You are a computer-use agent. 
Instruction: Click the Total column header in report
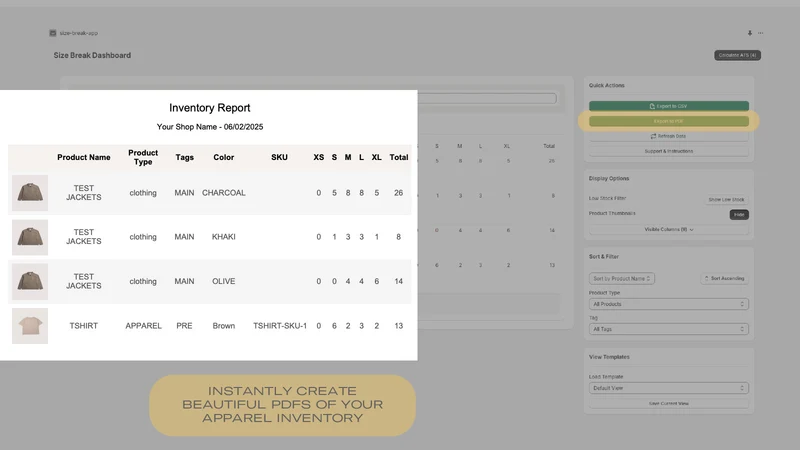coord(398,157)
